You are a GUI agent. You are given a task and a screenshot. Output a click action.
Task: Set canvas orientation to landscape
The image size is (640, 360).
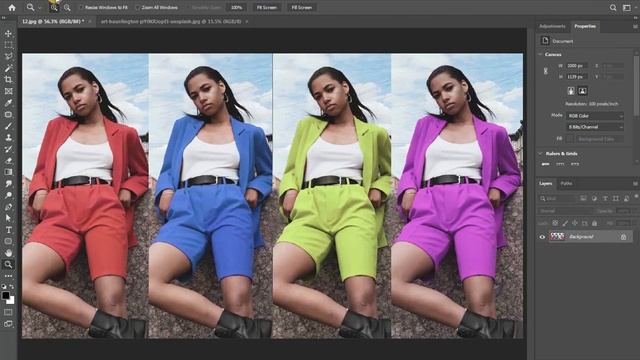pyautogui.click(x=582, y=91)
